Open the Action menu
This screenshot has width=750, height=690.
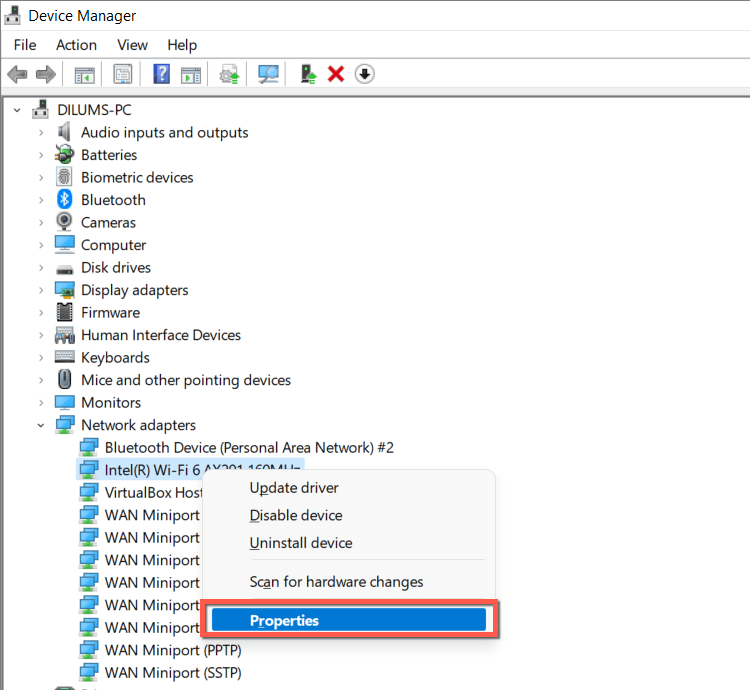pos(76,45)
